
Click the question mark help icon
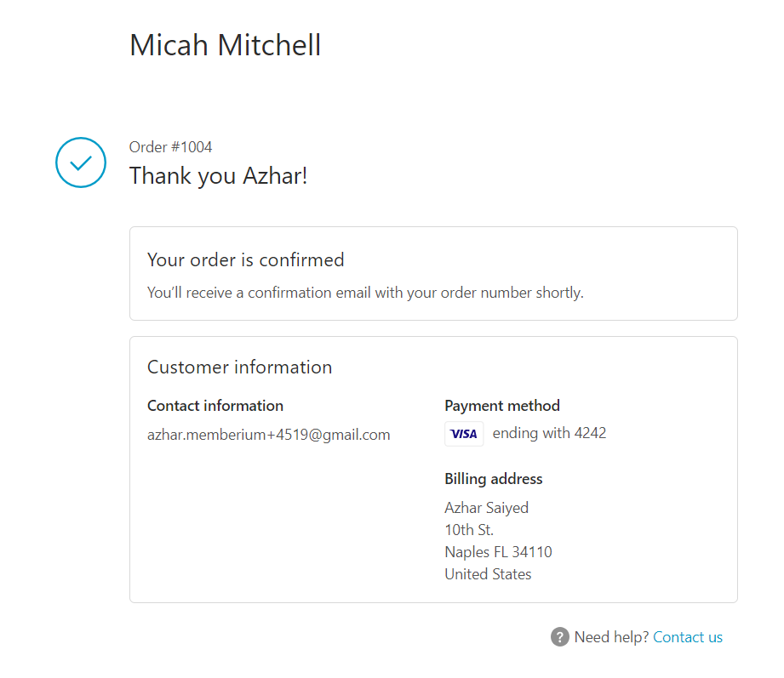tap(560, 637)
